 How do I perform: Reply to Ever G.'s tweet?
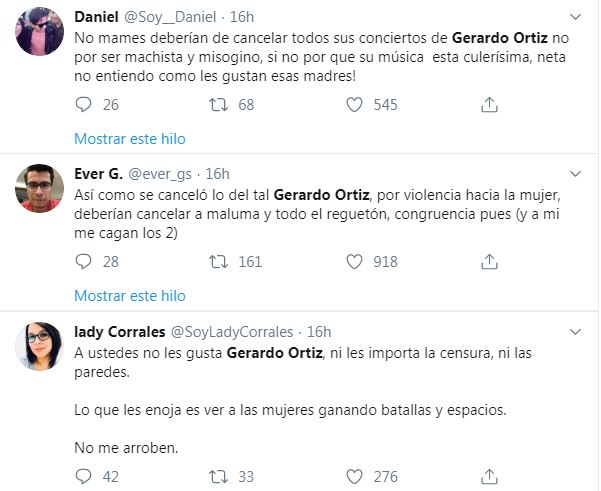coord(84,262)
